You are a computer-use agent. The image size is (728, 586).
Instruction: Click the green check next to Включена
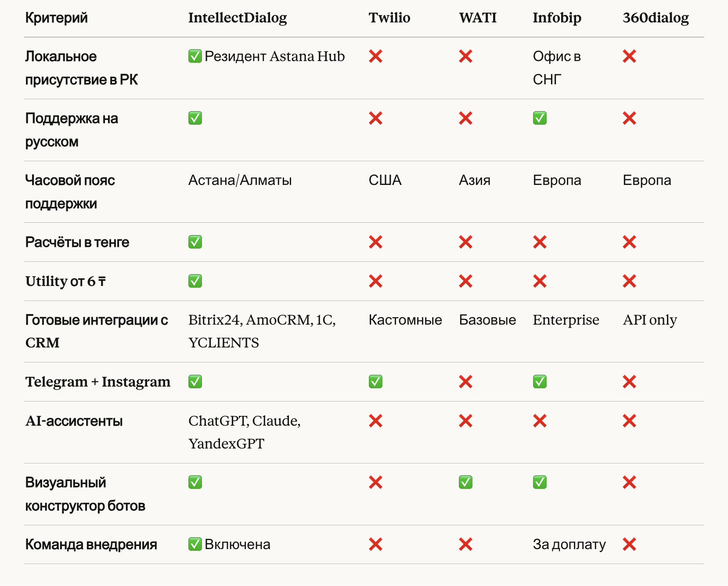tap(195, 544)
